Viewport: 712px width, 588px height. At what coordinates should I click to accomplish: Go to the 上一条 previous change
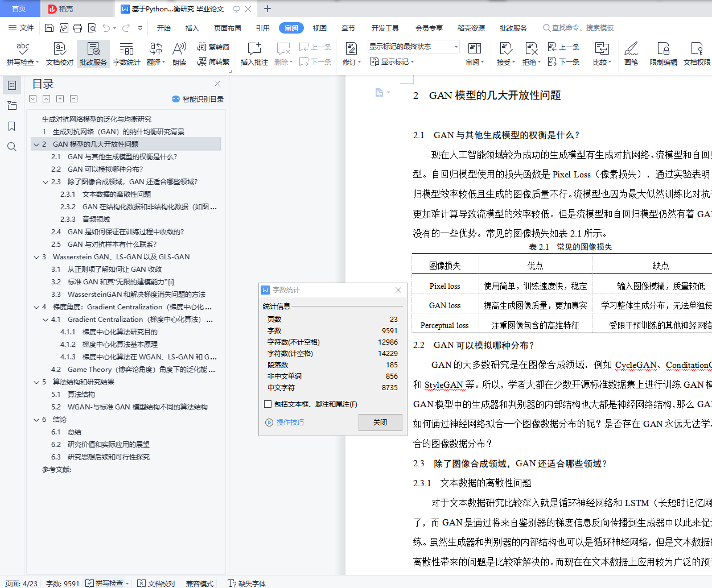[x=564, y=47]
